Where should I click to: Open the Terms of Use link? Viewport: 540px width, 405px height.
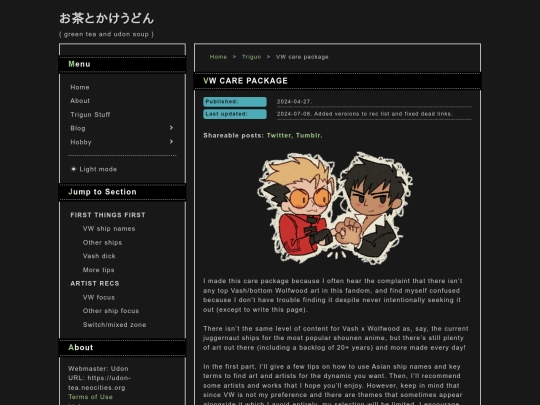90,397
